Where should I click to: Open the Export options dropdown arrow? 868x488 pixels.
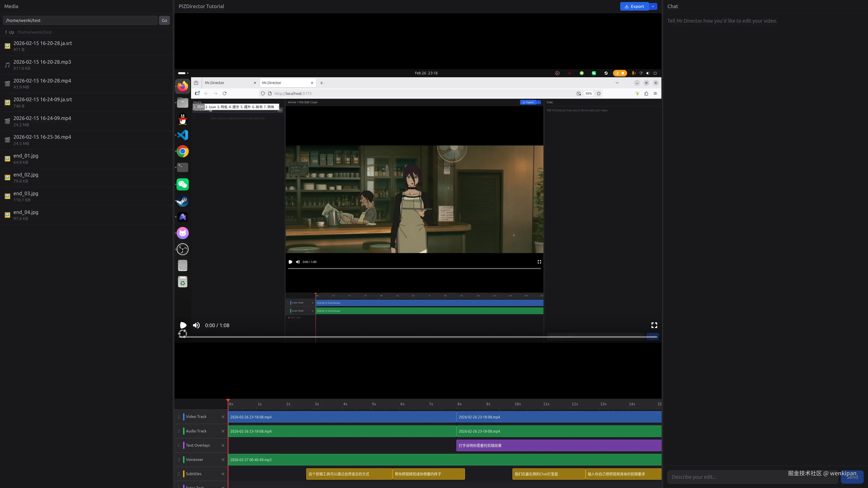click(x=653, y=6)
